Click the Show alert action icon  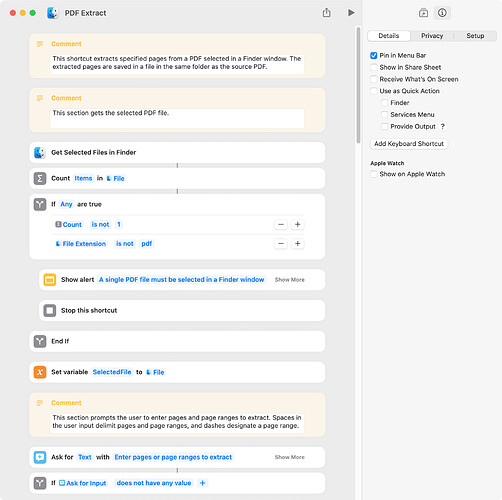(50, 280)
